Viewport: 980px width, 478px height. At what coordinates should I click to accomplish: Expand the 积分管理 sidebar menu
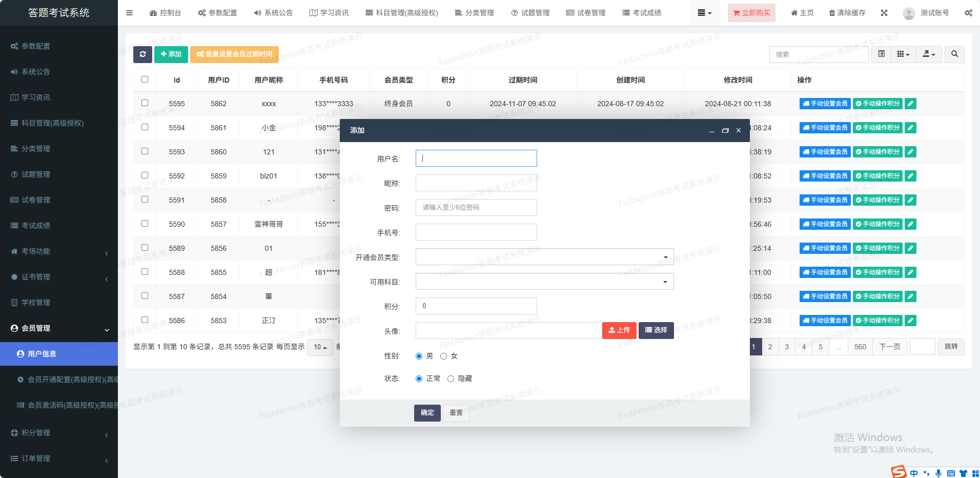pos(59,433)
